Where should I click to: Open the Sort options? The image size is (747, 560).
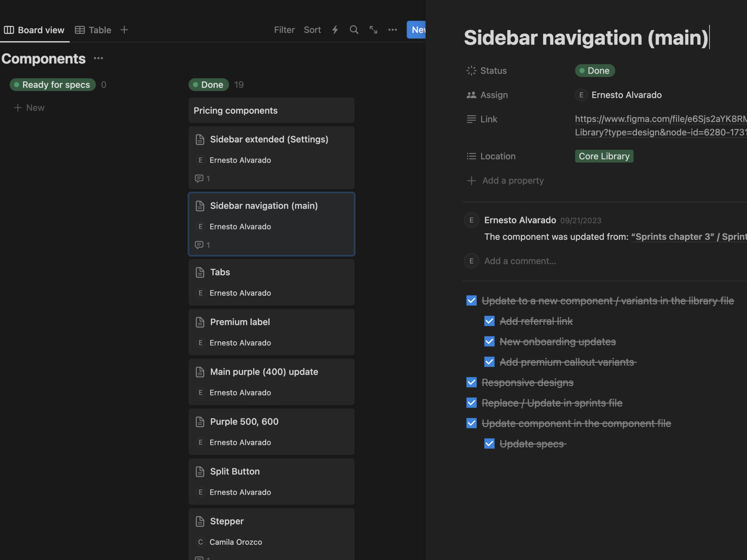[312, 30]
